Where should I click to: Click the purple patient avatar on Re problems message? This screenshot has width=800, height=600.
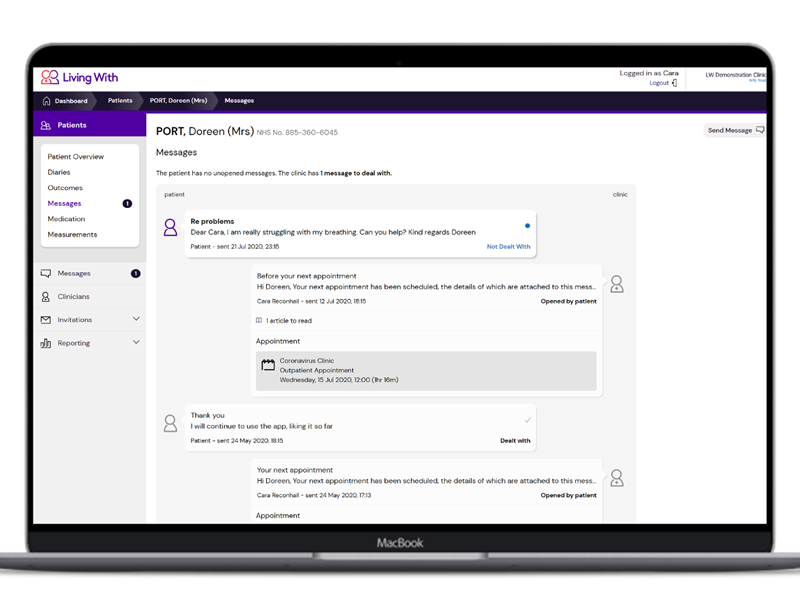[171, 228]
